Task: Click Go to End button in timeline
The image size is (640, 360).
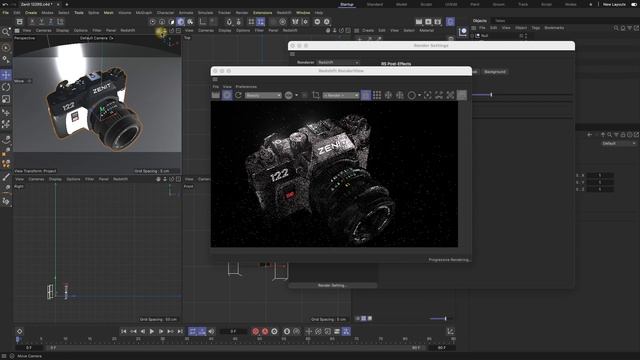Action: [x=180, y=331]
